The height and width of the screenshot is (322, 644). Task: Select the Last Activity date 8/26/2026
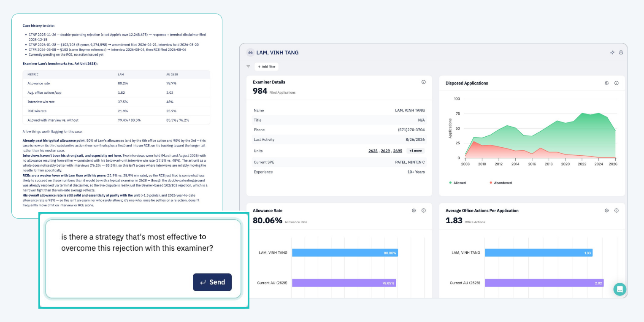point(415,140)
